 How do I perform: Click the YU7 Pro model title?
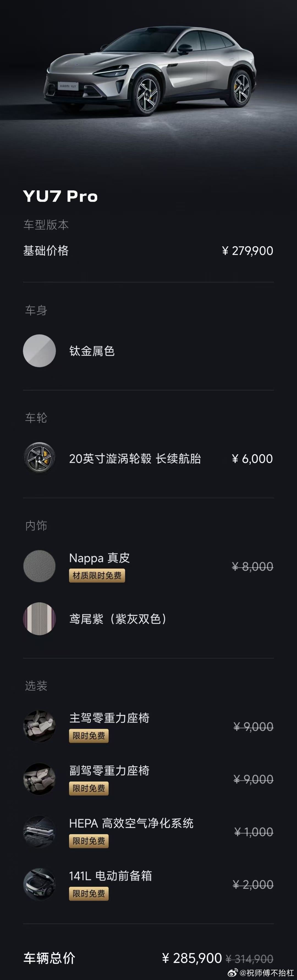pyautogui.click(x=60, y=196)
